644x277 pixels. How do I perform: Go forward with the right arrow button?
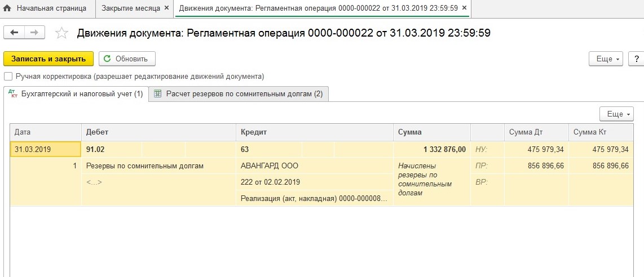[34, 33]
